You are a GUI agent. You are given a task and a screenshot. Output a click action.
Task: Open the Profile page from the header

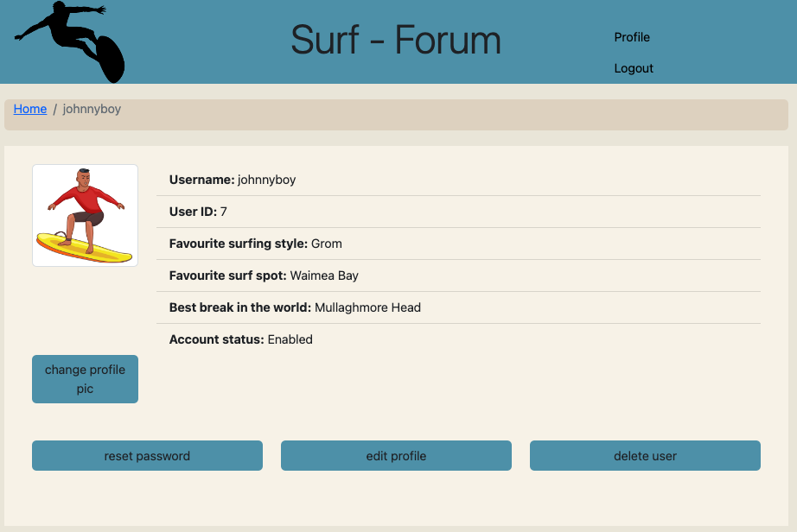pos(632,37)
